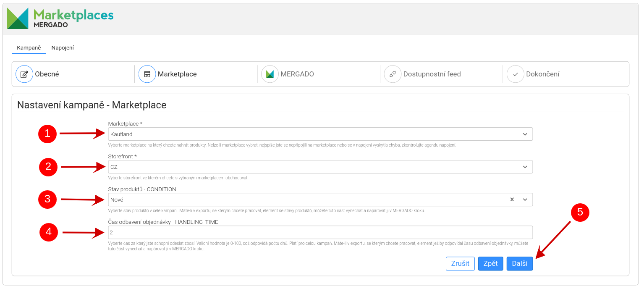Open the Storefront dropdown showing CZ
Screen dimensions: 644x294
coord(320,167)
